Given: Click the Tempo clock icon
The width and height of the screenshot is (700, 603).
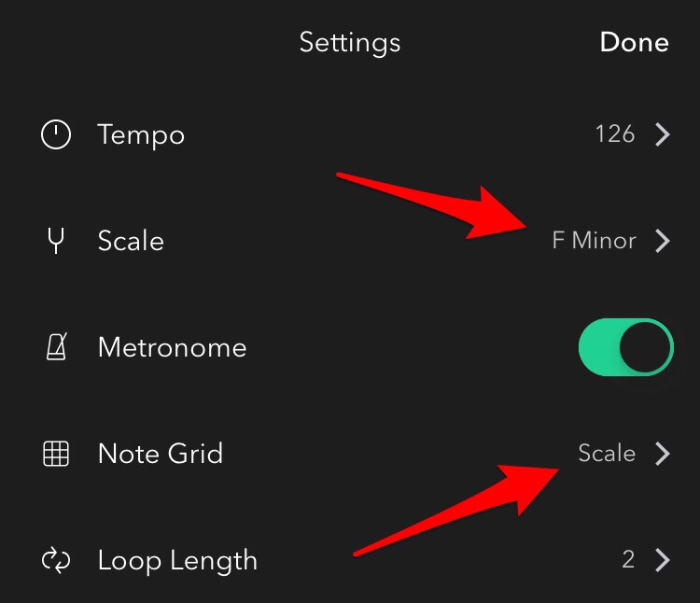Looking at the screenshot, I should click(x=57, y=135).
